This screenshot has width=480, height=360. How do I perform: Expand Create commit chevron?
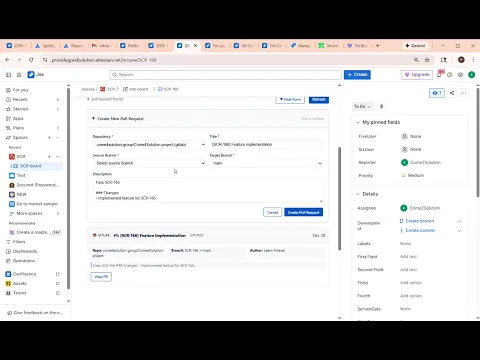[459, 231]
